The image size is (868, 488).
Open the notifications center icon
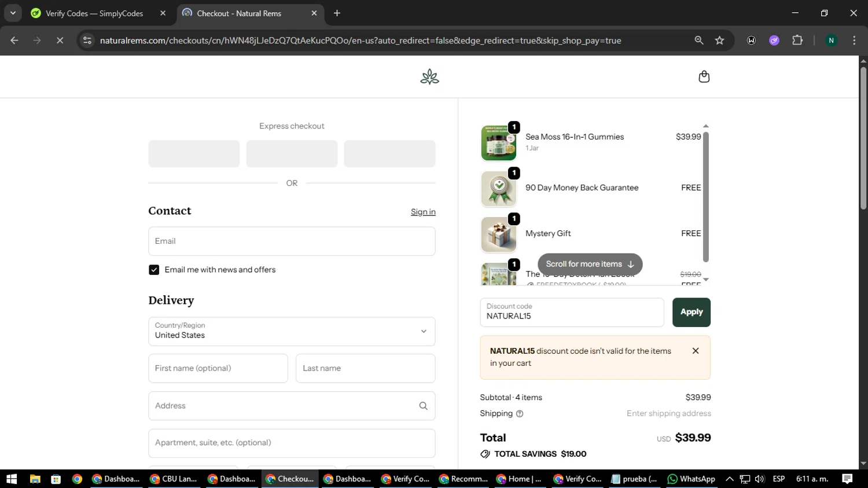coord(847,479)
